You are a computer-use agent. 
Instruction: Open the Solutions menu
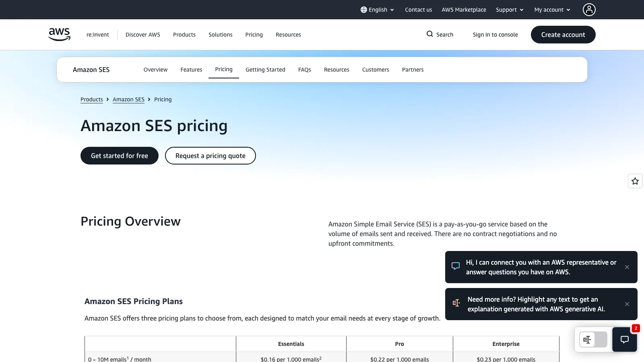pyautogui.click(x=221, y=35)
